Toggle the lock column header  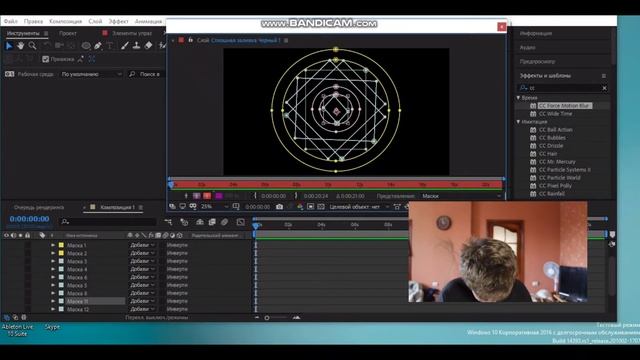click(27, 236)
